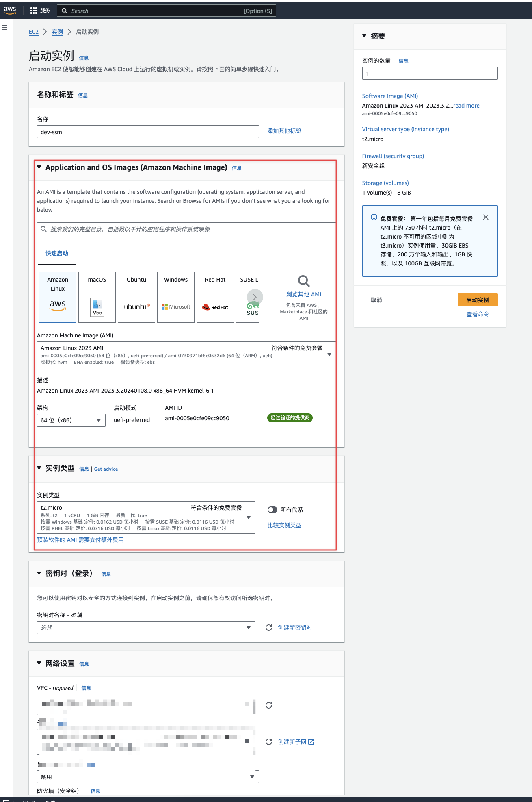The height and width of the screenshot is (802, 532).
Task: Open 信息 link next to 启动实例 heading
Action: pyautogui.click(x=84, y=58)
